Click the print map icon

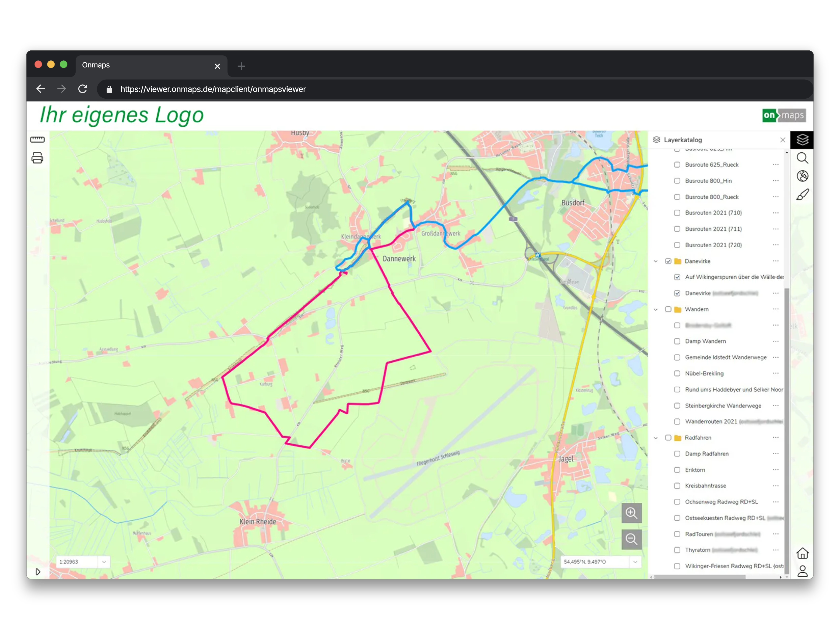(37, 157)
